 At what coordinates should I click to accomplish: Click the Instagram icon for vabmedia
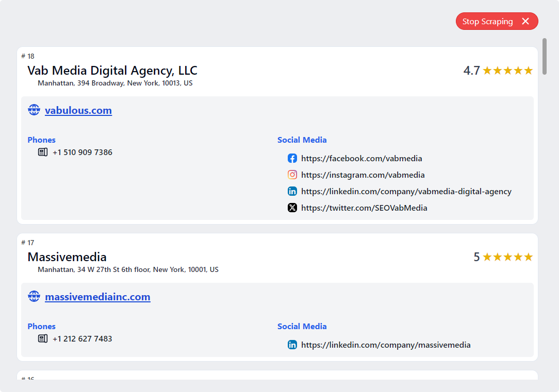pos(292,175)
